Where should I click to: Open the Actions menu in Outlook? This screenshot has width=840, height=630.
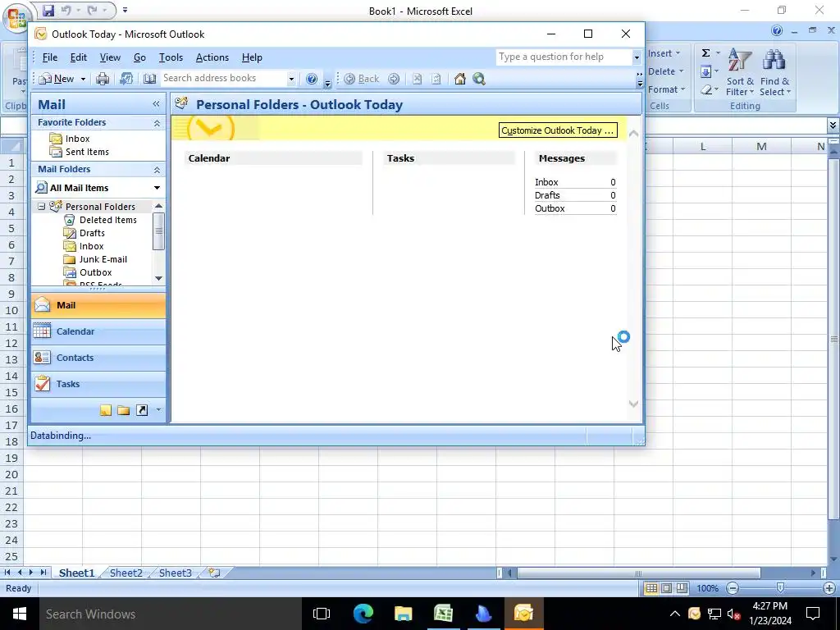[x=212, y=57]
